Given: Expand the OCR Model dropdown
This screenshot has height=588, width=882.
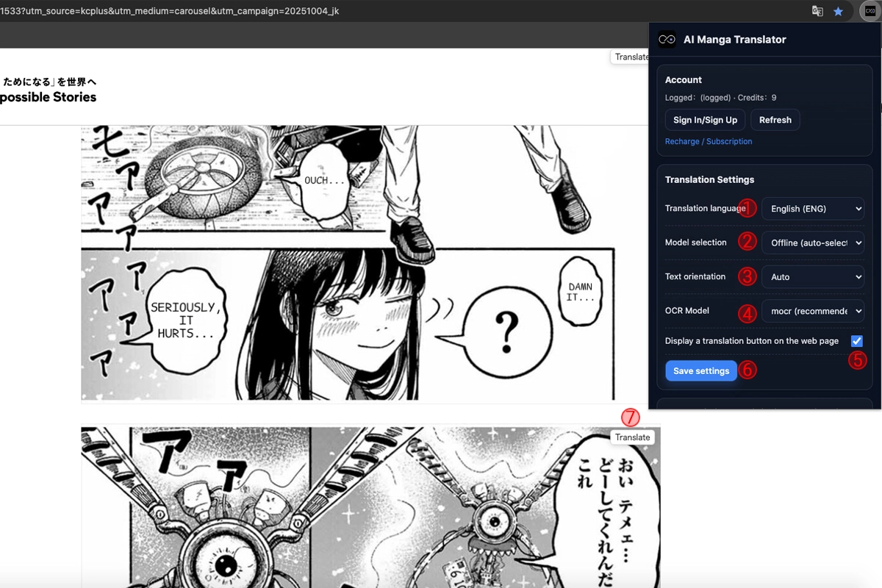Looking at the screenshot, I should pos(812,311).
